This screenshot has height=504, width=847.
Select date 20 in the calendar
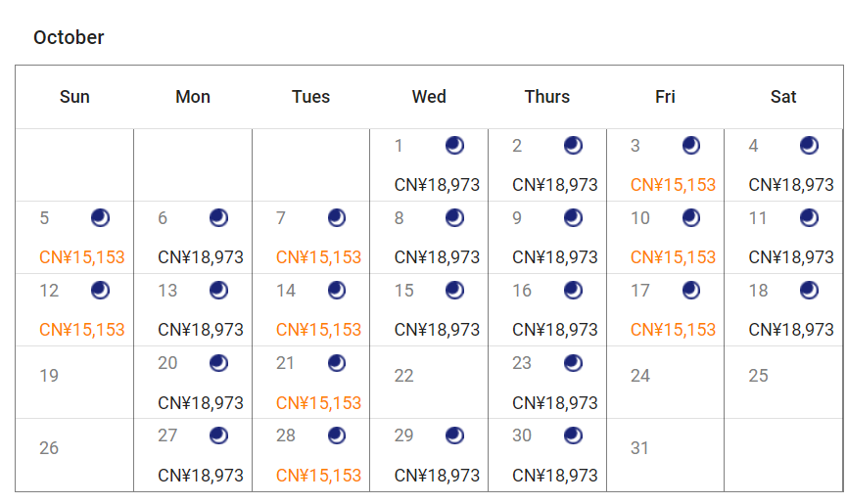(167, 363)
